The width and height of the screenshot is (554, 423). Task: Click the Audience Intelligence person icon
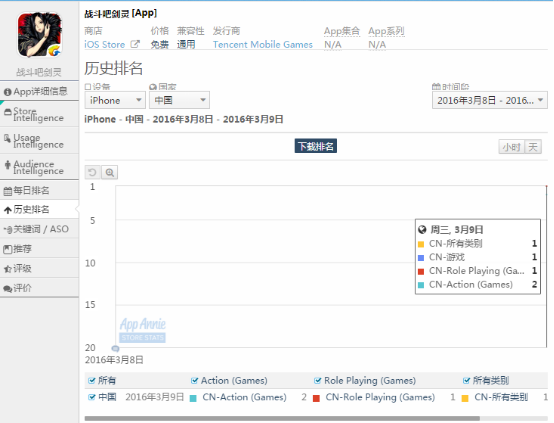[x=7, y=165]
